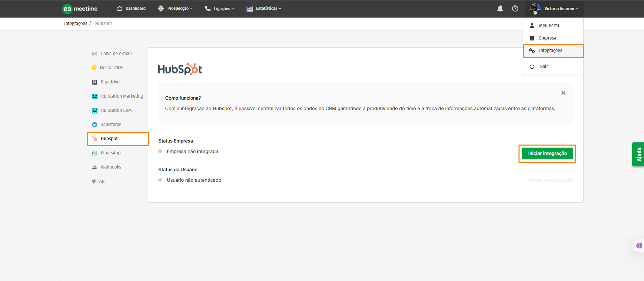
Task: Close the Como funciona info box
Action: 563,93
